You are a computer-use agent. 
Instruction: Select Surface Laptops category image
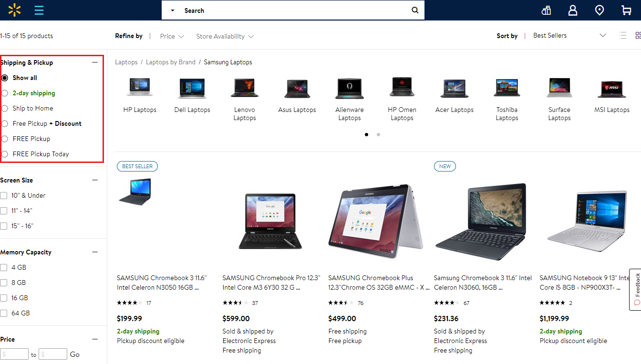559,88
